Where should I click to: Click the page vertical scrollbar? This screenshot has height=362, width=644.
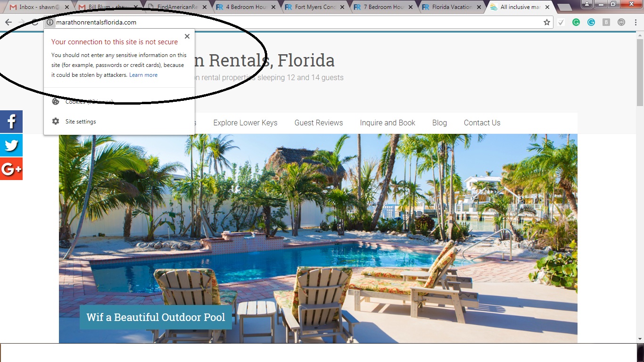click(x=640, y=187)
